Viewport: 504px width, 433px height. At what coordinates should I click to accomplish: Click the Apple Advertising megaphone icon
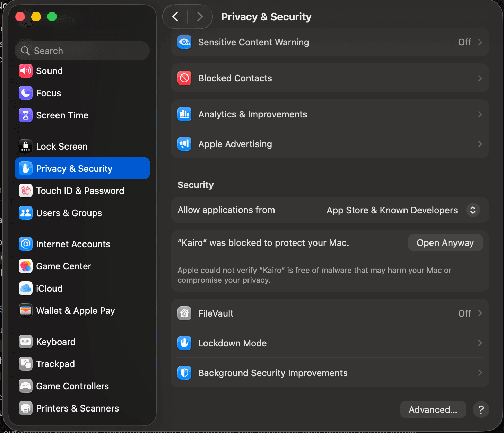[184, 144]
